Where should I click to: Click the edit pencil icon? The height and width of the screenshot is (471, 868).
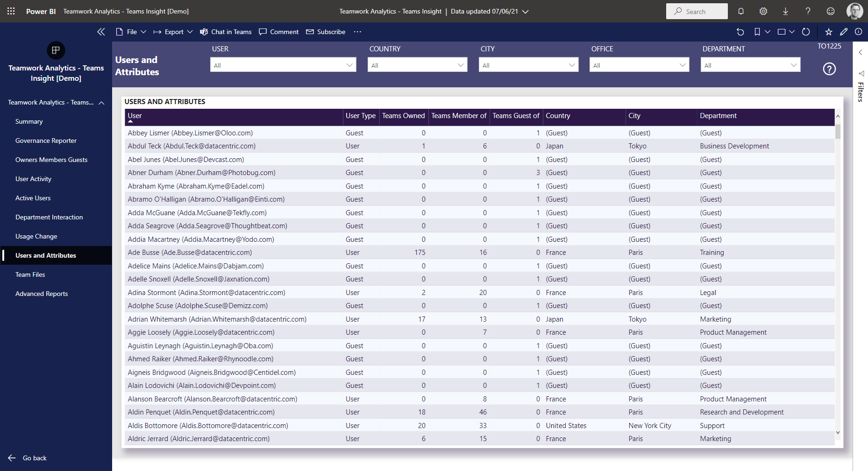pos(844,32)
